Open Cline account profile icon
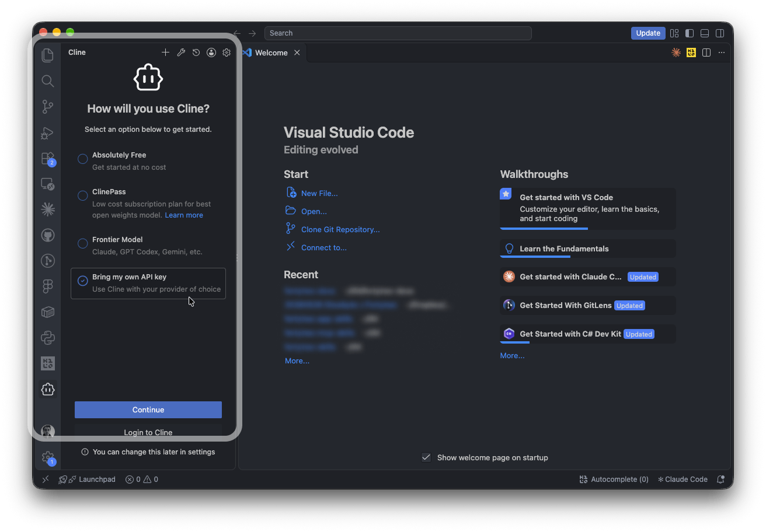This screenshot has height=532, width=766. [x=211, y=52]
